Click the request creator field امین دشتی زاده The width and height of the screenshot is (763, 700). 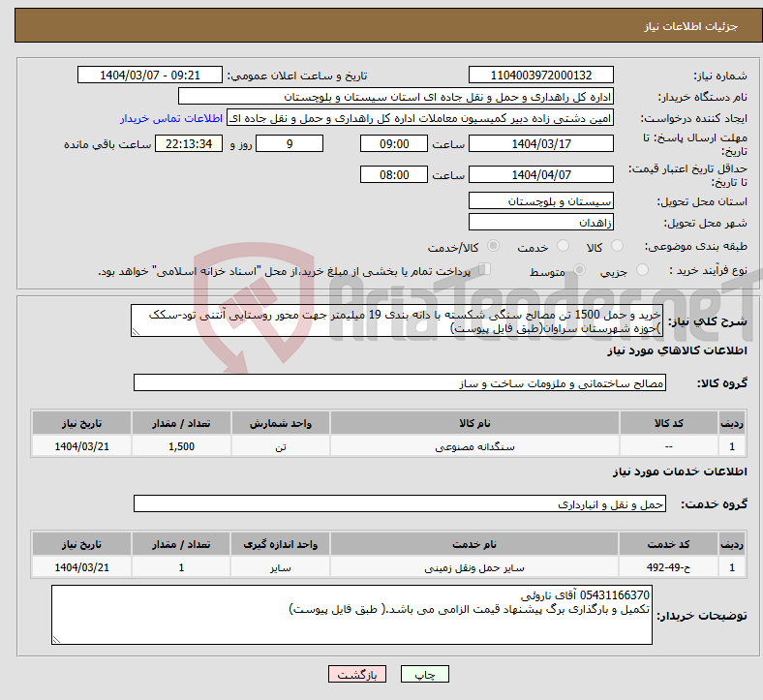(x=420, y=118)
